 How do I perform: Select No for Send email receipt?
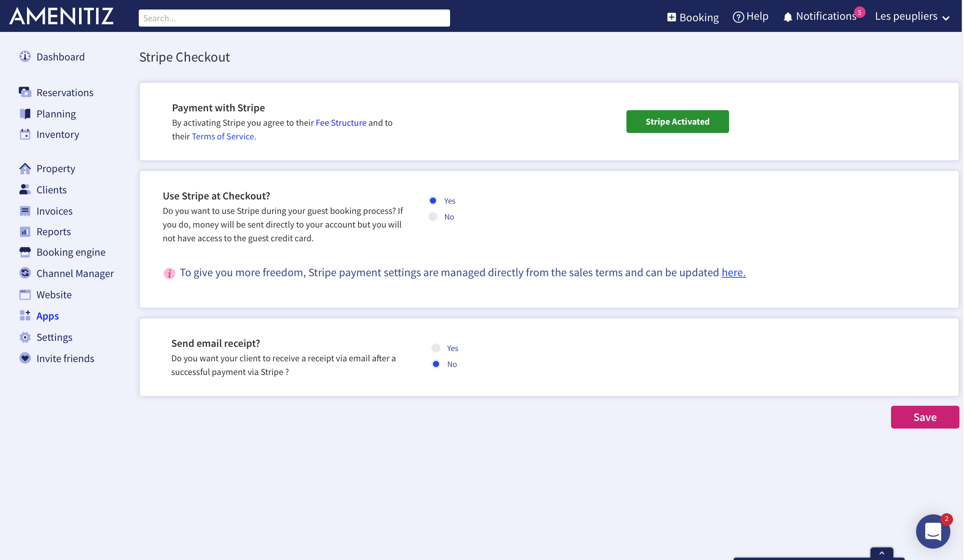coord(436,364)
